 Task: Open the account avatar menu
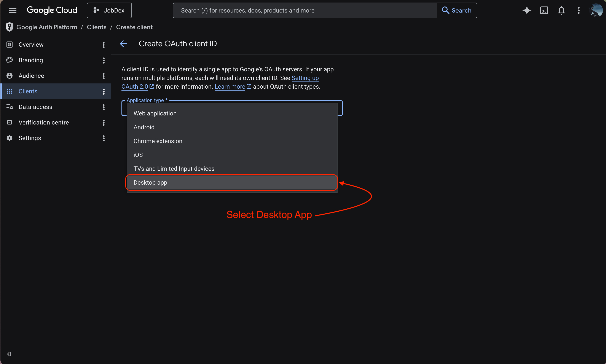pos(596,10)
